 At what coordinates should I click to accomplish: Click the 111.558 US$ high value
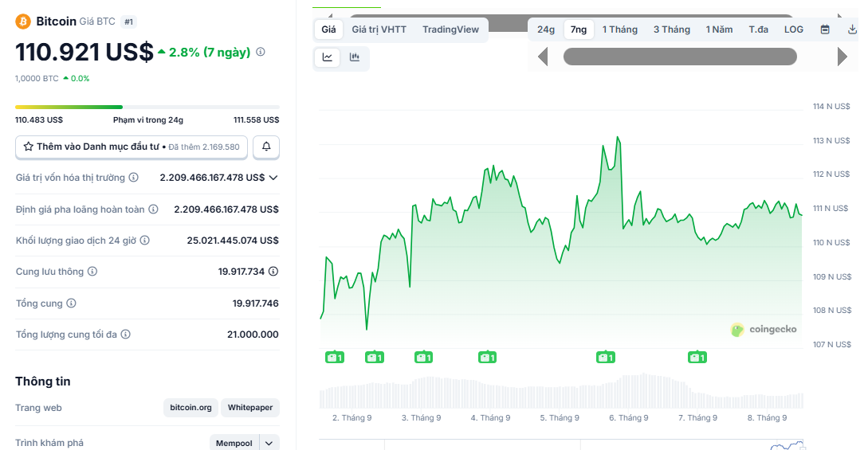(257, 120)
